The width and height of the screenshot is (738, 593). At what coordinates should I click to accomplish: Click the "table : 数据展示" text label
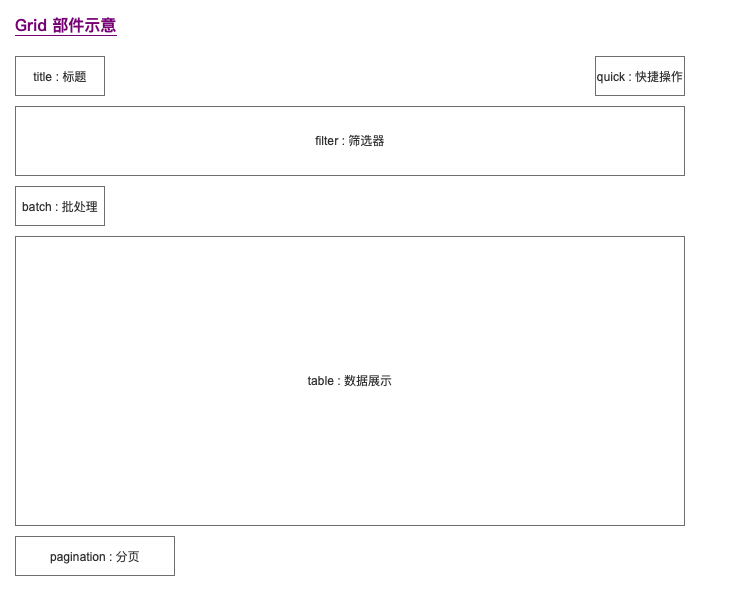point(349,381)
